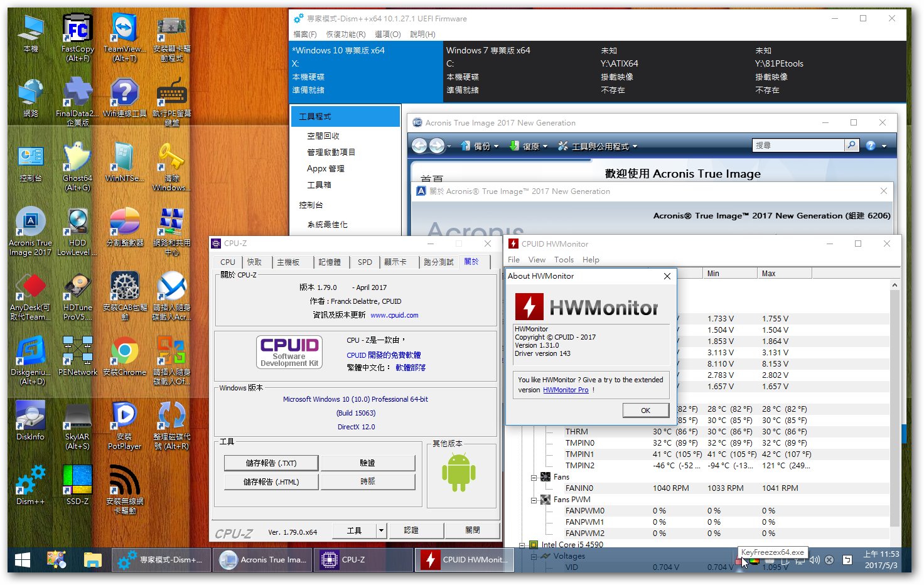Click the 驗證 button in CPU-Z
The image size is (924, 585).
[x=367, y=463]
